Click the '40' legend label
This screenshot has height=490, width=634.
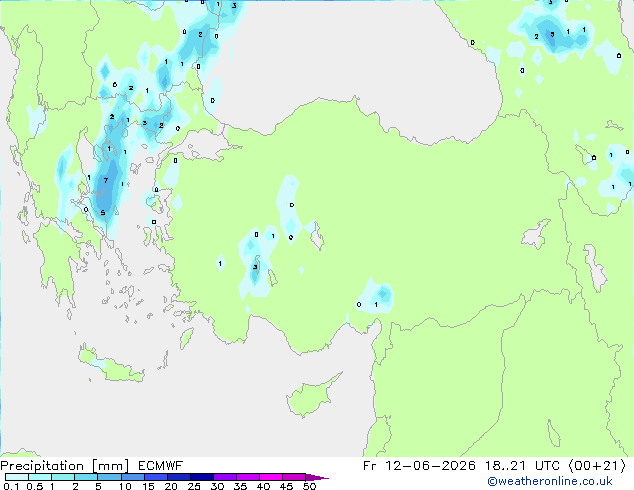[263, 486]
